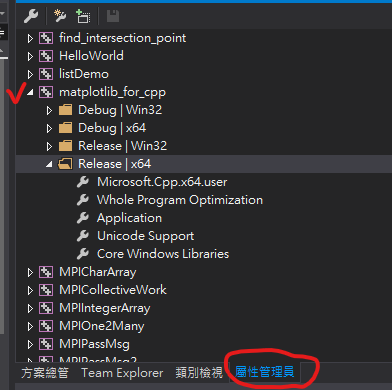Screen dimensions: 392x390
Task: Open Properties with the wrench toolbar icon
Action: [x=31, y=16]
